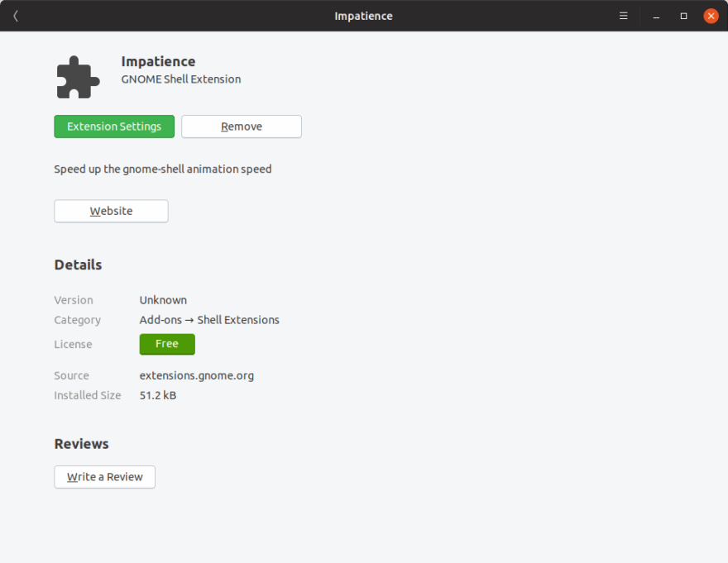The image size is (728, 563).
Task: Click the Installed Size label
Action: [x=88, y=395]
